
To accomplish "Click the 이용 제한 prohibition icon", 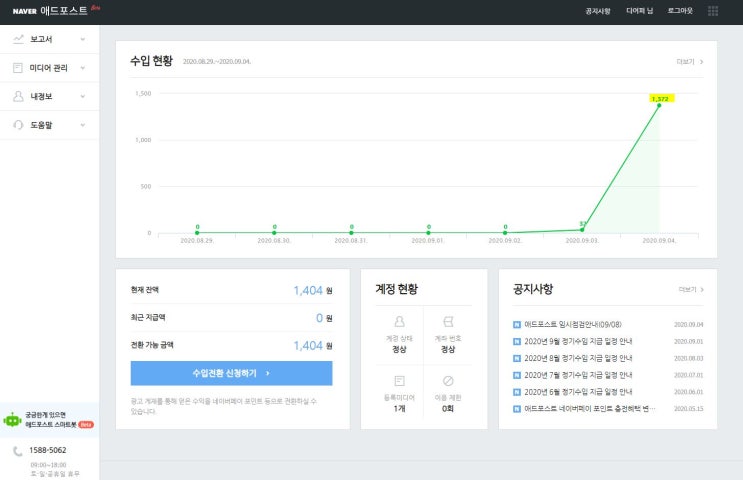I will (x=448, y=381).
